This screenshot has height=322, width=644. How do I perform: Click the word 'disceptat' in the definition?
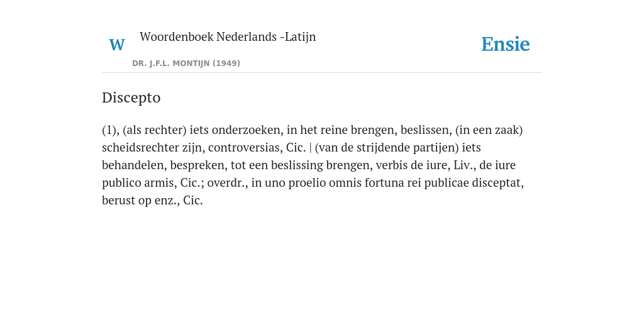coord(498,183)
